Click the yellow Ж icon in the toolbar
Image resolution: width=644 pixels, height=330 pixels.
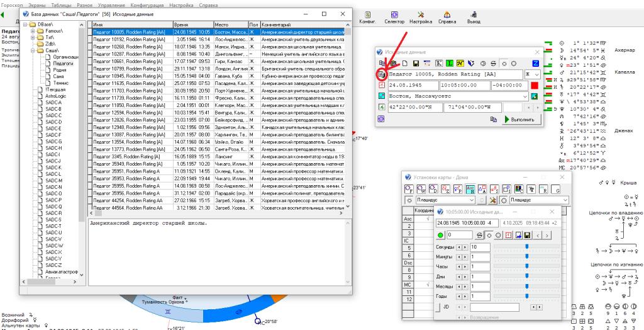point(461,64)
